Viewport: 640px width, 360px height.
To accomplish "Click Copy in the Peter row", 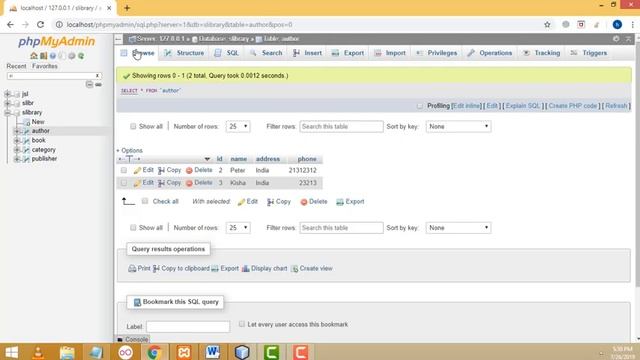I will click(x=169, y=170).
